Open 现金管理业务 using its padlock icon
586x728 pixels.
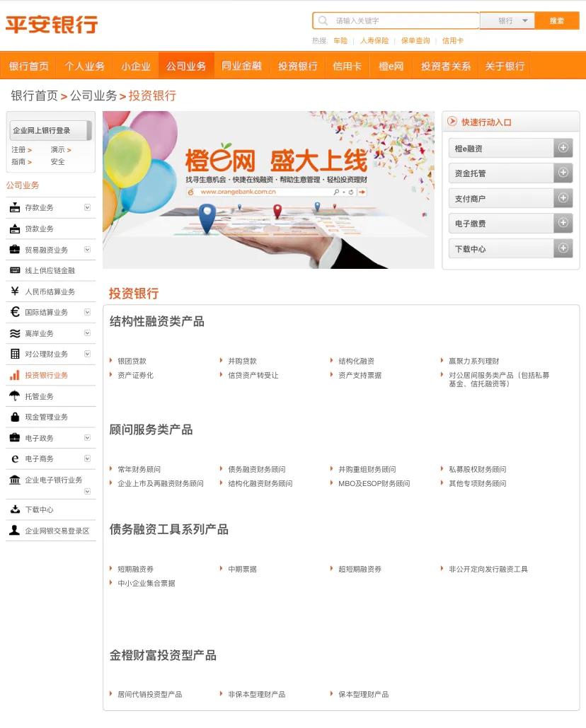(x=16, y=417)
